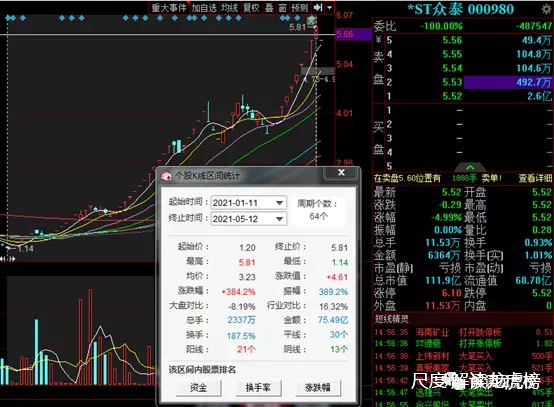The image size is (554, 407).
Task: Click the ST德豪 打开涨停板 alert
Action: (x=463, y=343)
